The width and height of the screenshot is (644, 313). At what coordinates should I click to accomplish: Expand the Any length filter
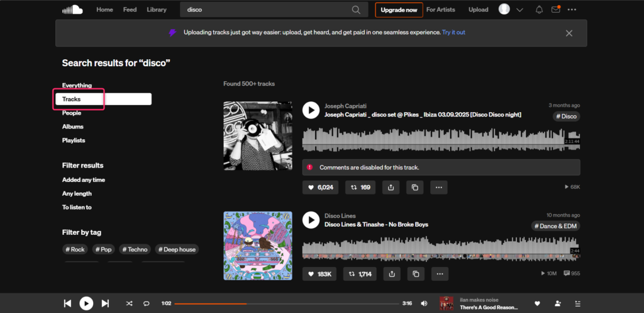[x=77, y=194]
